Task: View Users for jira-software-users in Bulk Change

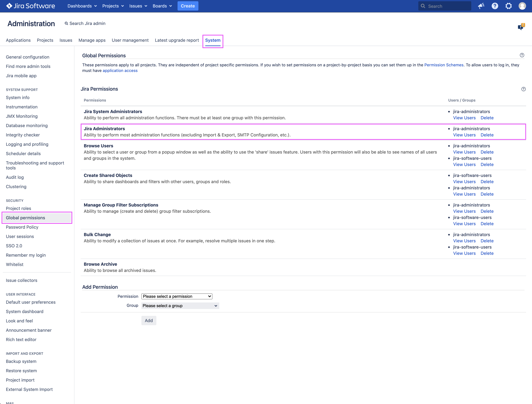Action: pyautogui.click(x=464, y=253)
